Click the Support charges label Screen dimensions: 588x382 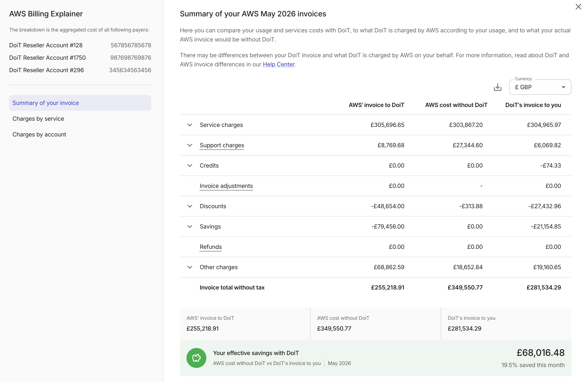tap(222, 145)
